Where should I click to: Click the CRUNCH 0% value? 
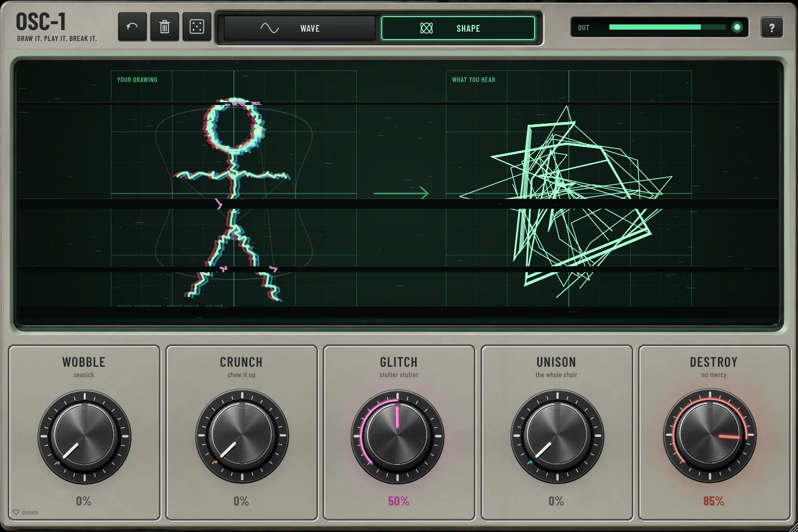[241, 501]
